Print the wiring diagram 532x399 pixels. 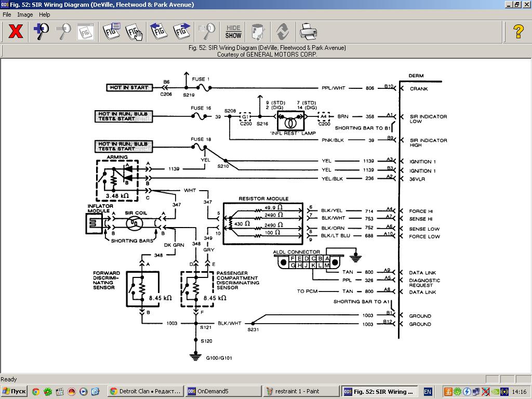(308, 32)
